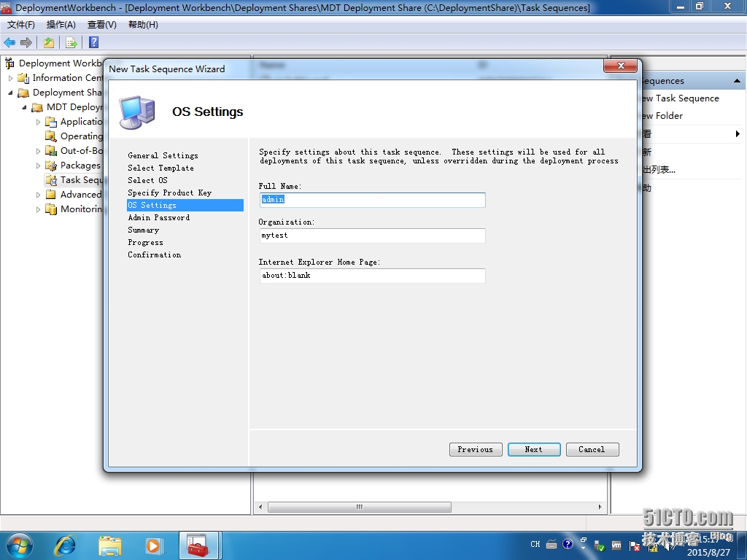
Task: Collapse the Task Sequences actions pane header
Action: click(x=737, y=80)
